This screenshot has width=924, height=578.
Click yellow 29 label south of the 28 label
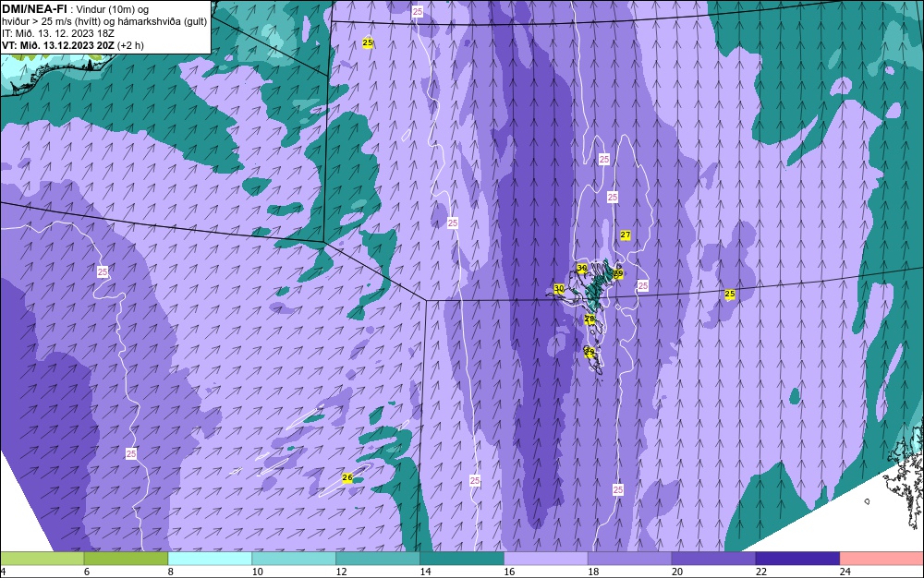coord(590,352)
